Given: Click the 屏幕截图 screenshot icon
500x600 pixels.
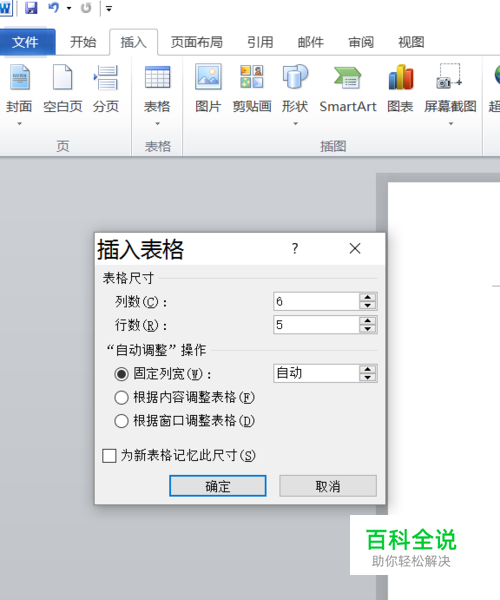Looking at the screenshot, I should click(450, 77).
